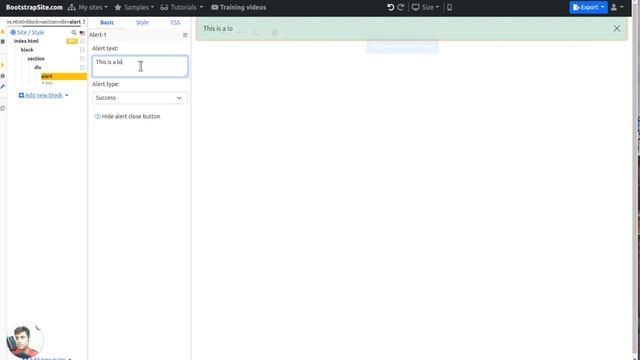Select the highlighted alert node
The height and width of the screenshot is (360, 640).
point(64,76)
